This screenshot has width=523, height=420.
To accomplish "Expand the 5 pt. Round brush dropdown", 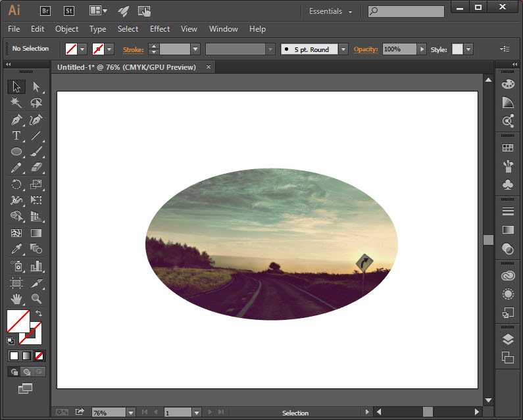I will [x=343, y=49].
